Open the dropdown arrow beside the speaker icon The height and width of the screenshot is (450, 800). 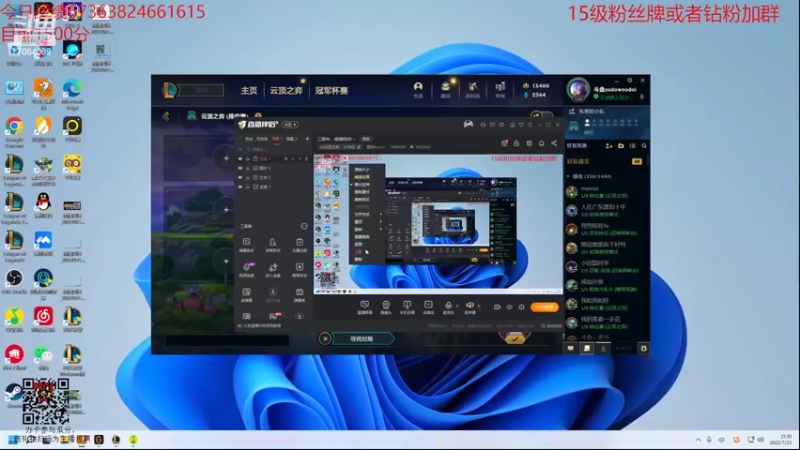click(479, 306)
